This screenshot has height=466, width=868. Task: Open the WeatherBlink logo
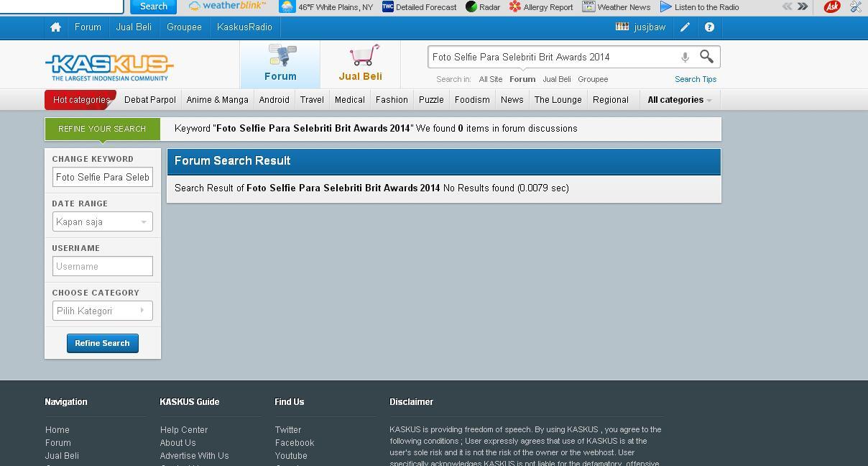point(227,6)
